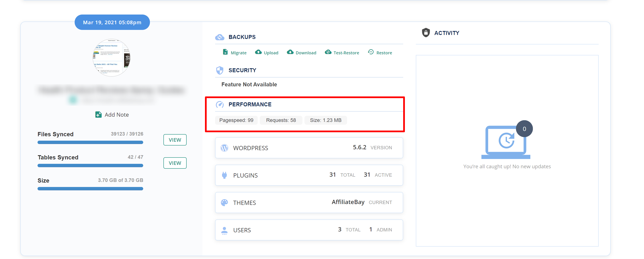Viewport: 644px width, 259px height.
Task: Open the Users summary row
Action: pyautogui.click(x=309, y=230)
